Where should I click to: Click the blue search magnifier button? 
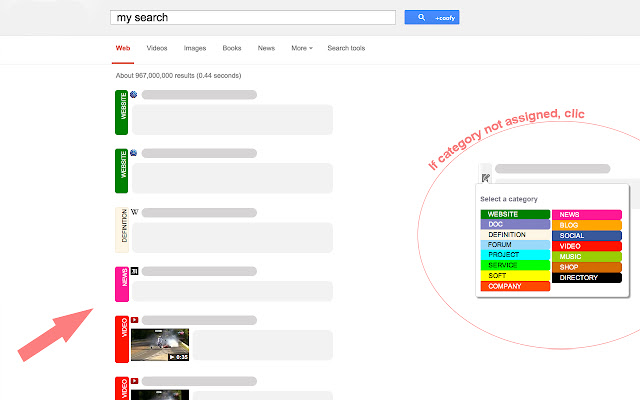point(431,17)
